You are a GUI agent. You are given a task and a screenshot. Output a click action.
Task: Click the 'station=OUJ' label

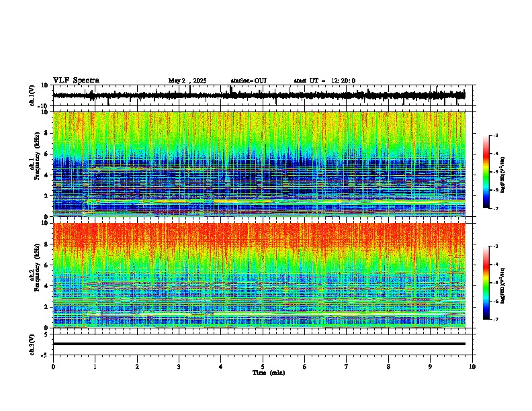[x=249, y=81]
